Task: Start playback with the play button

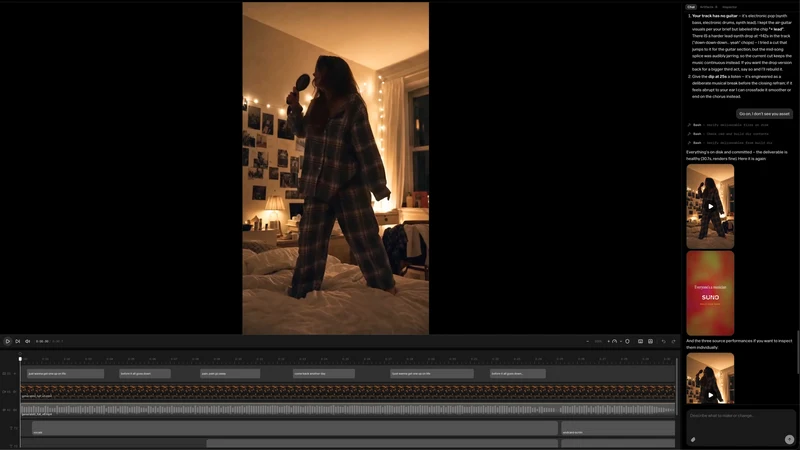Action: click(7, 341)
